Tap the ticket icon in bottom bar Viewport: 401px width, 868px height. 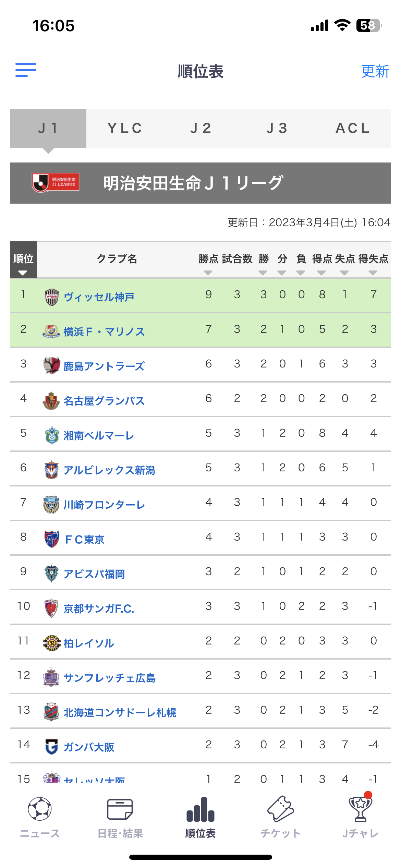tap(280, 809)
